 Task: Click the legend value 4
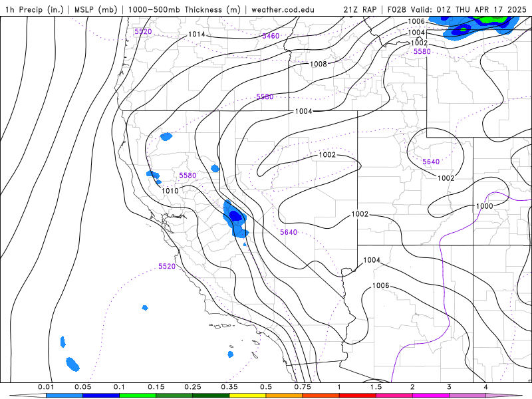(x=485, y=387)
